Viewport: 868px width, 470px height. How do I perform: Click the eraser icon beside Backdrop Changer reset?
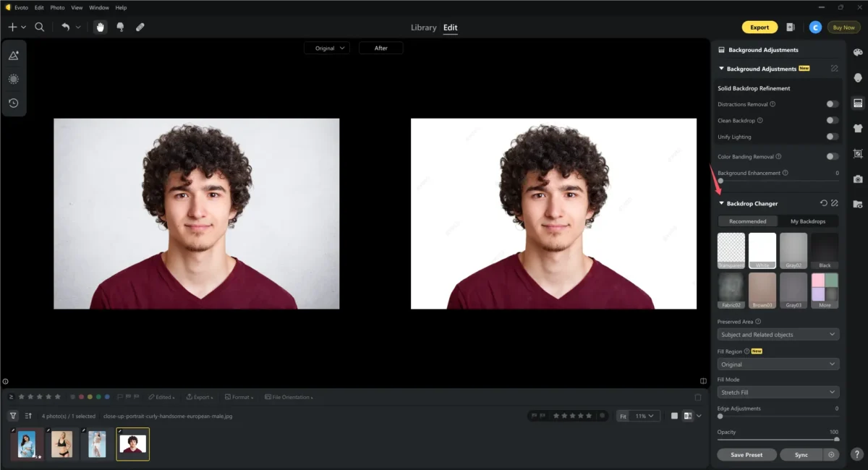(x=834, y=203)
